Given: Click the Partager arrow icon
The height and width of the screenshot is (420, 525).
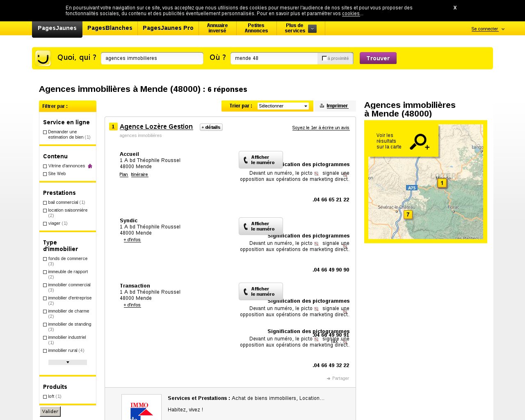Looking at the screenshot, I should 329,379.
